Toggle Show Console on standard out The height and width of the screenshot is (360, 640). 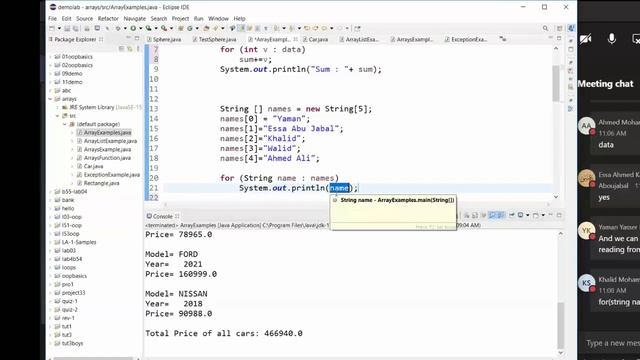point(492,215)
